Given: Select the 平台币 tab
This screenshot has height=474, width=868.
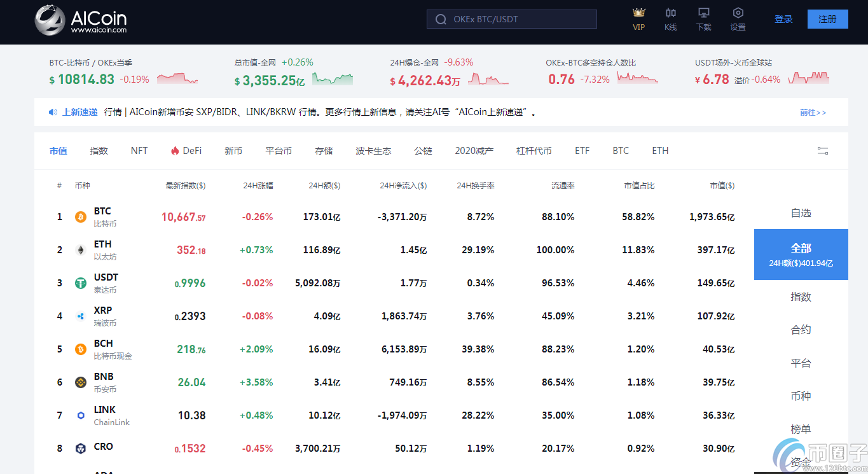Looking at the screenshot, I should [279, 151].
